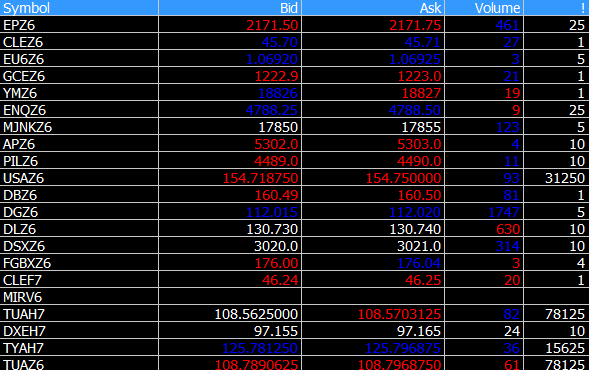Screen dimensions: 589x370
Task: Click the FGBXZ6 ask 176.04
Action: [x=420, y=263]
